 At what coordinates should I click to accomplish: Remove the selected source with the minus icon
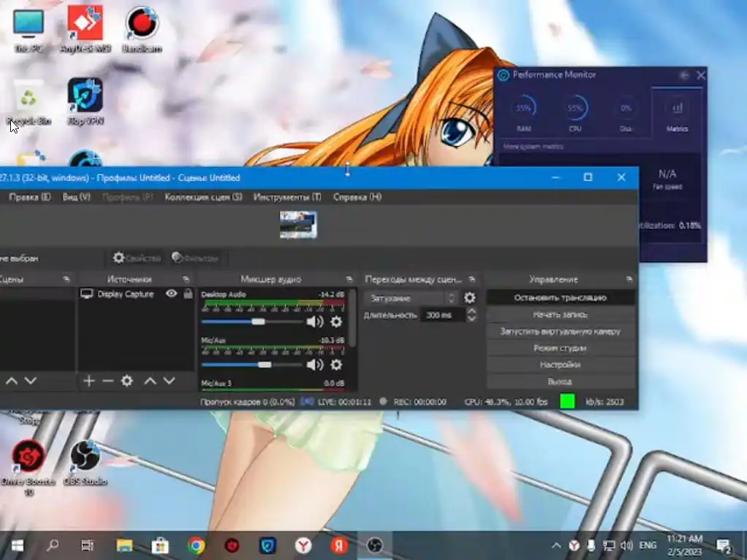click(108, 381)
